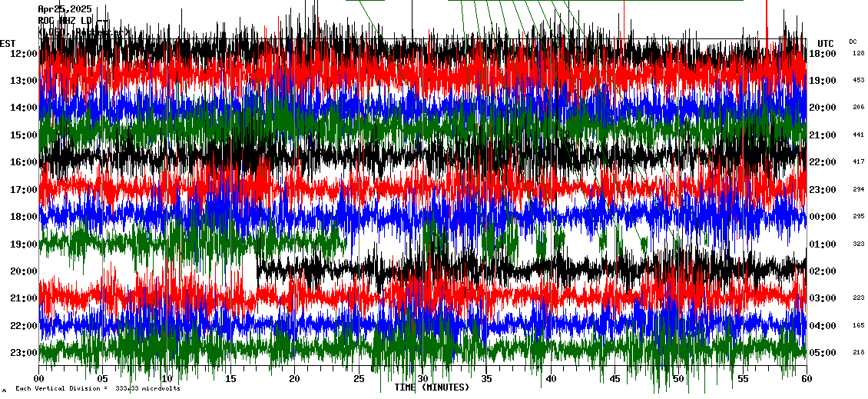Select the 12:00 EST row label
Screen dimensions: 868x399
click(23, 53)
